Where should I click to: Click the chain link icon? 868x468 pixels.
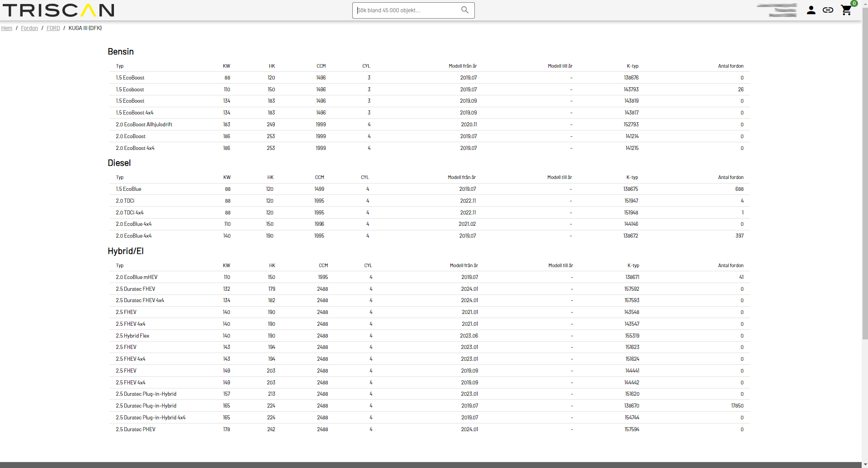[828, 10]
